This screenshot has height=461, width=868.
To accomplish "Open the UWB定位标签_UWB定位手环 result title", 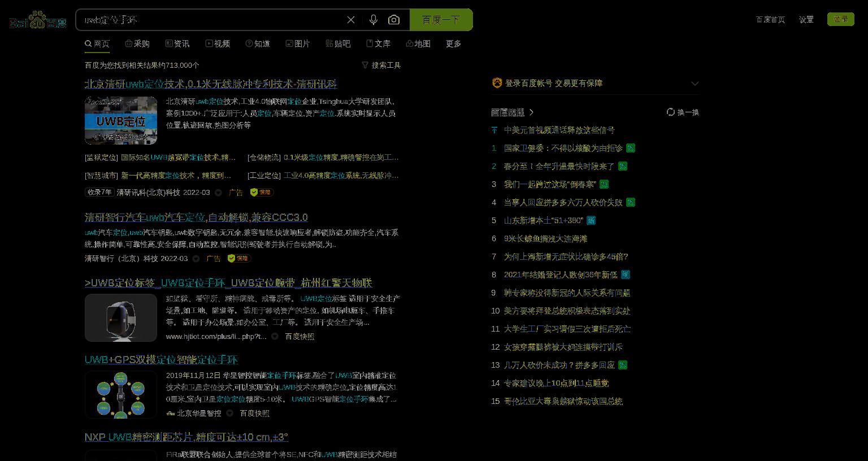I will [228, 282].
